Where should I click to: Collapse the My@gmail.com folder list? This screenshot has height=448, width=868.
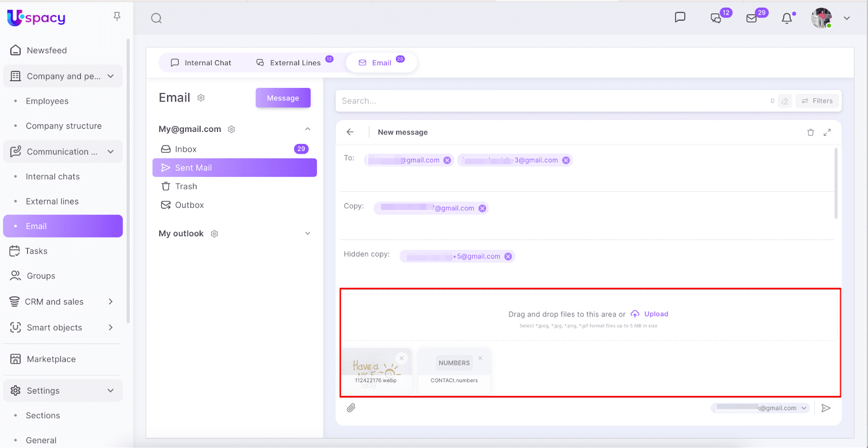pos(308,129)
